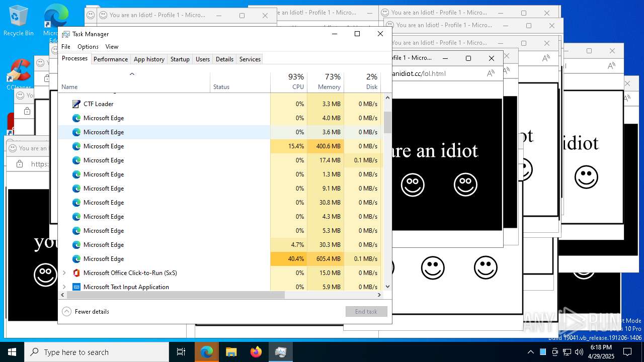Switch to the Details tab
This screenshot has height=362, width=644.
(x=224, y=59)
